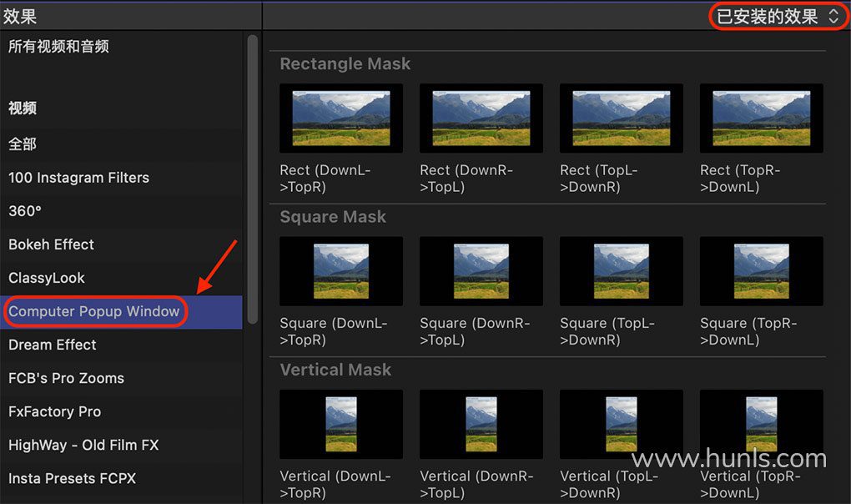This screenshot has width=851, height=504.
Task: Choose Square (TopL->DownR) effect thumbnail
Action: (x=622, y=271)
